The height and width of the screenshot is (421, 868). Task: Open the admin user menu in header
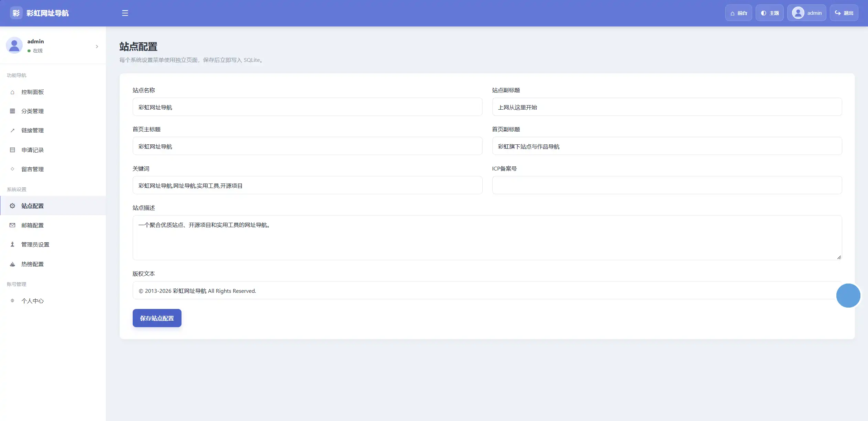coord(806,13)
